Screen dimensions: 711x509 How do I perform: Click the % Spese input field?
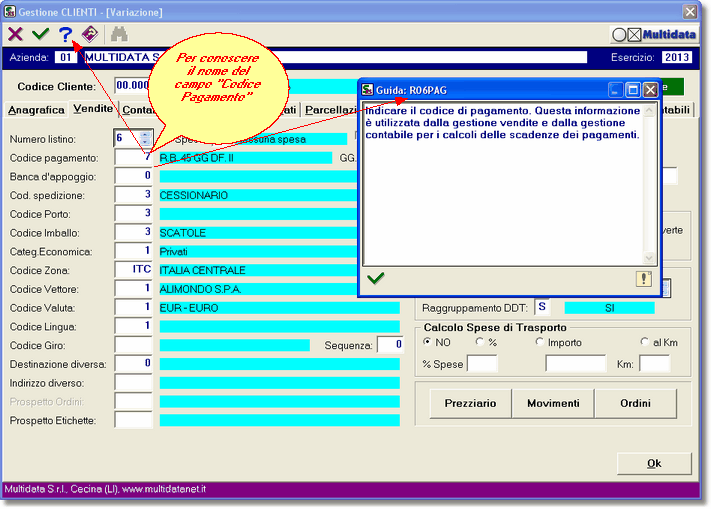pos(482,364)
